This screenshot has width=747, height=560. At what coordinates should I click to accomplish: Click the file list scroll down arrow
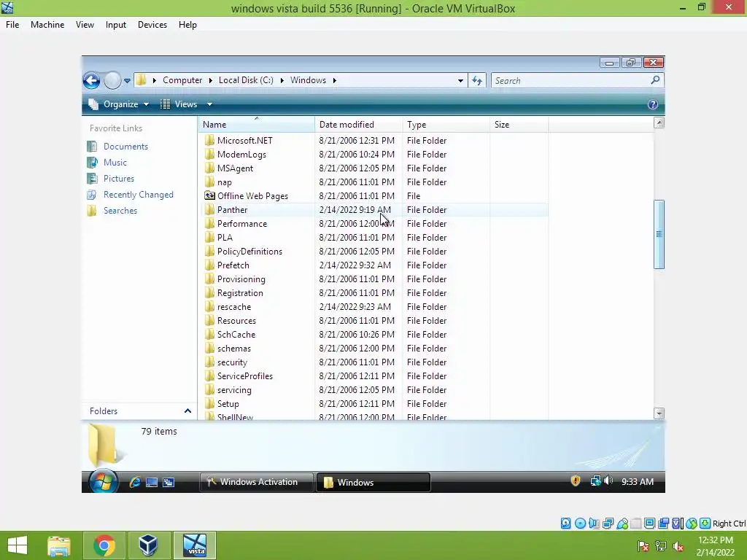tap(659, 413)
